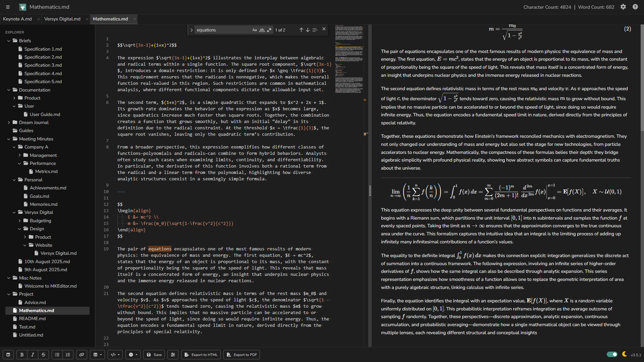Viewport: 644px width, 362px height.
Task: Toggle Match Case in find box
Action: (255, 30)
